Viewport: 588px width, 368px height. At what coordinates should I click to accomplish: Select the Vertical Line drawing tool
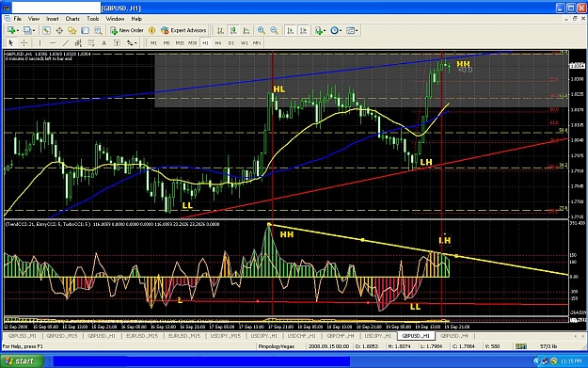tap(40, 43)
